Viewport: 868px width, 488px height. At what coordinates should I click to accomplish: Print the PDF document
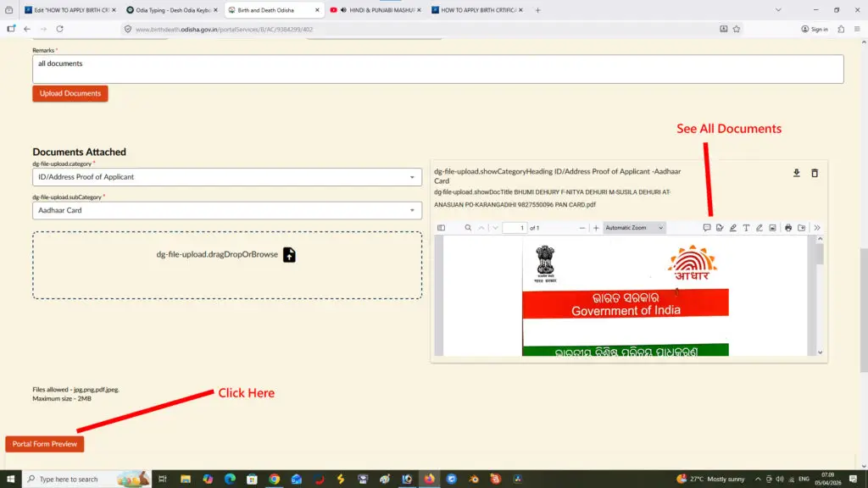[788, 228]
